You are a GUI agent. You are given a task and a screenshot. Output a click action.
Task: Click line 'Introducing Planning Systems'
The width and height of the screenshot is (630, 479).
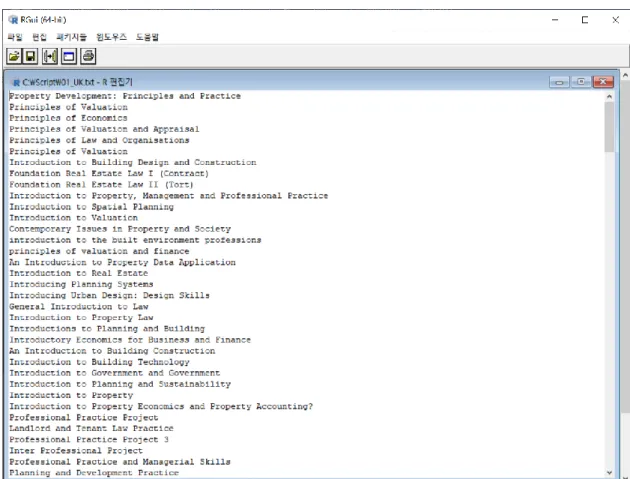pos(81,285)
